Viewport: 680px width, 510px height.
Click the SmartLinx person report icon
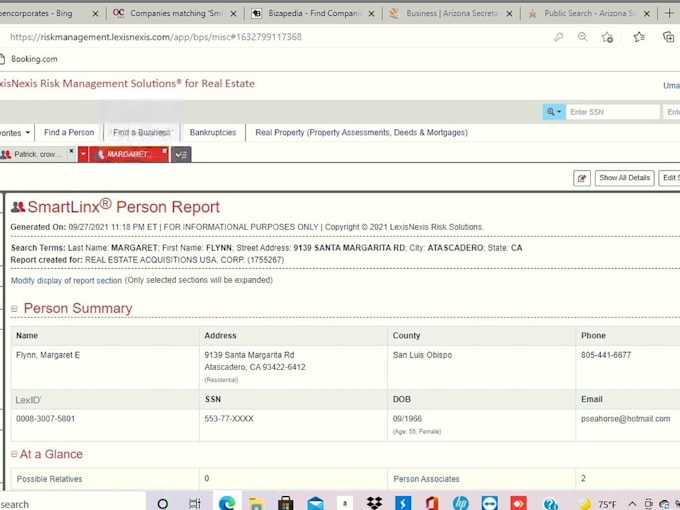[18, 207]
